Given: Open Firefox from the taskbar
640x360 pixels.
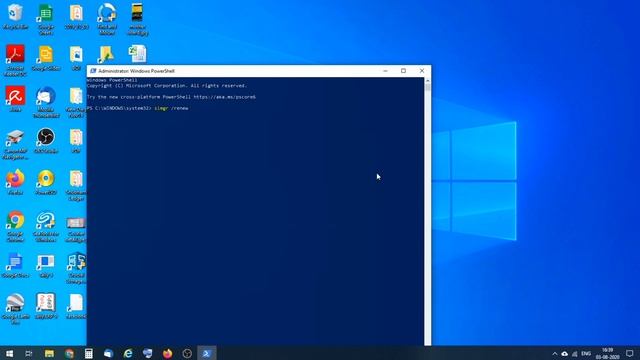Looking at the screenshot, I should (167, 353).
